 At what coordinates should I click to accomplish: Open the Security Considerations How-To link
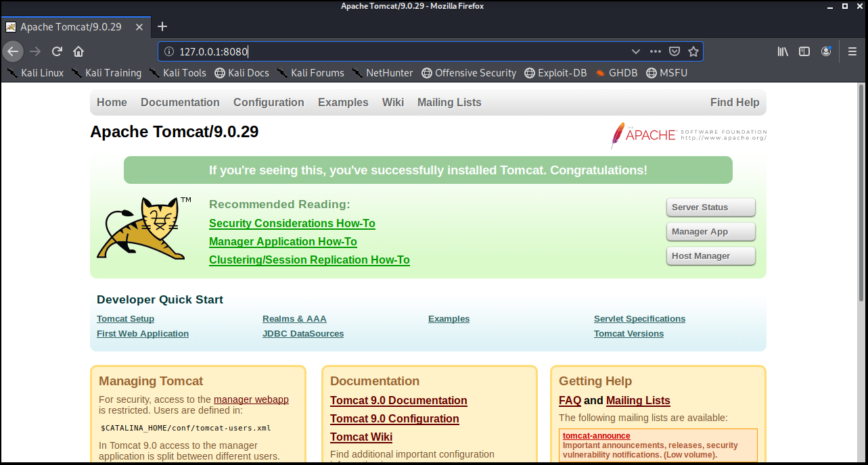point(292,224)
